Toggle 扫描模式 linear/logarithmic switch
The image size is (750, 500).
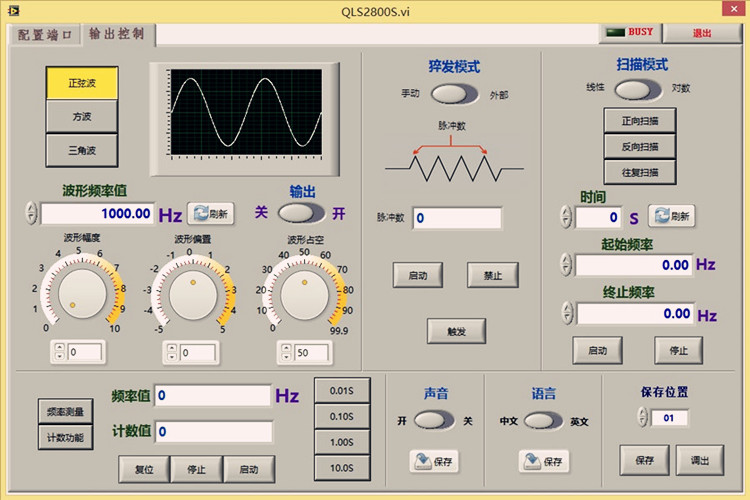coord(638,89)
